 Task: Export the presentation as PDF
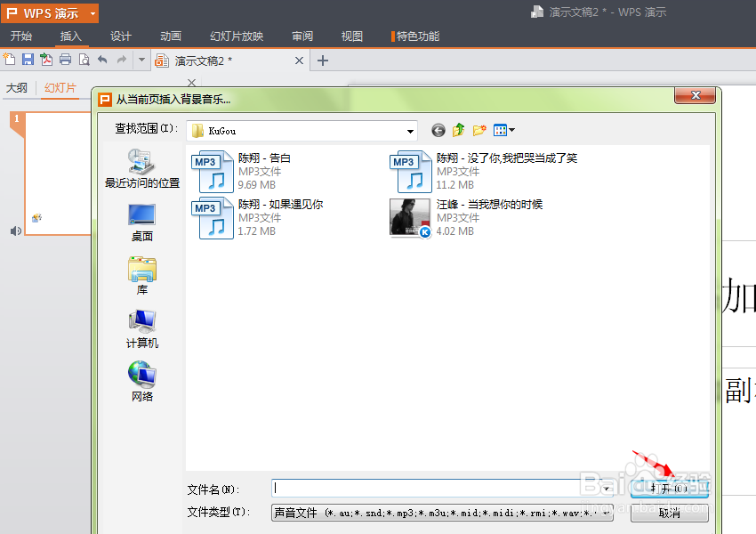coord(47,57)
